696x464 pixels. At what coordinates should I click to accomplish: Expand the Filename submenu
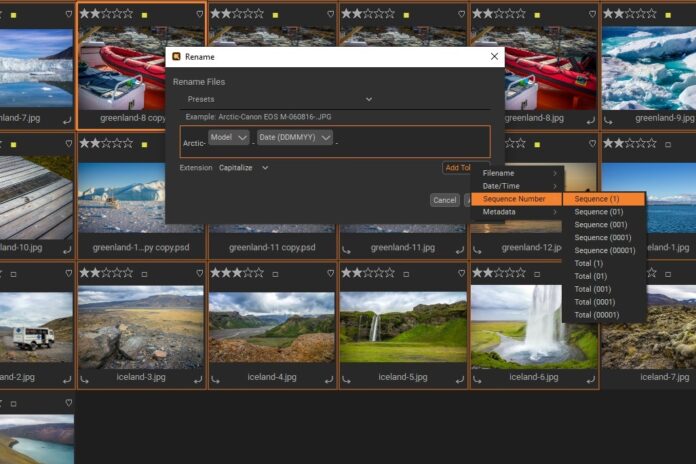[517, 173]
